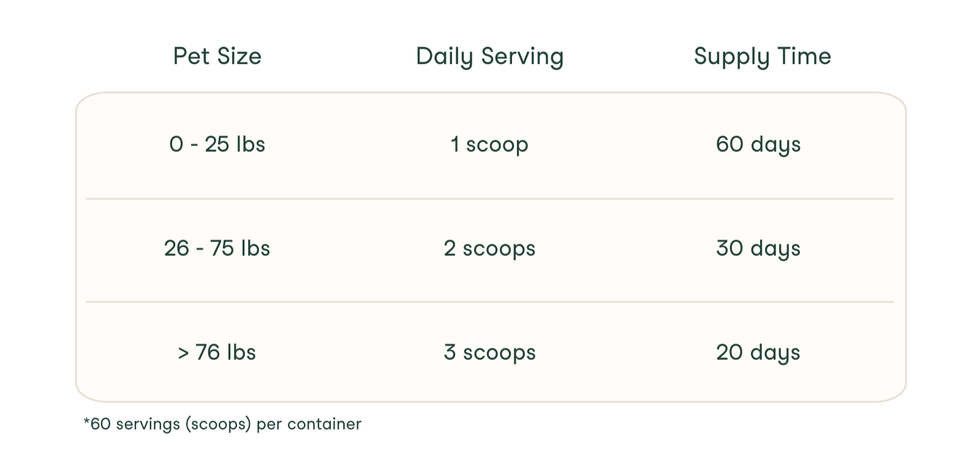
Task: Select the Daily Serving column header
Action: coord(489,56)
